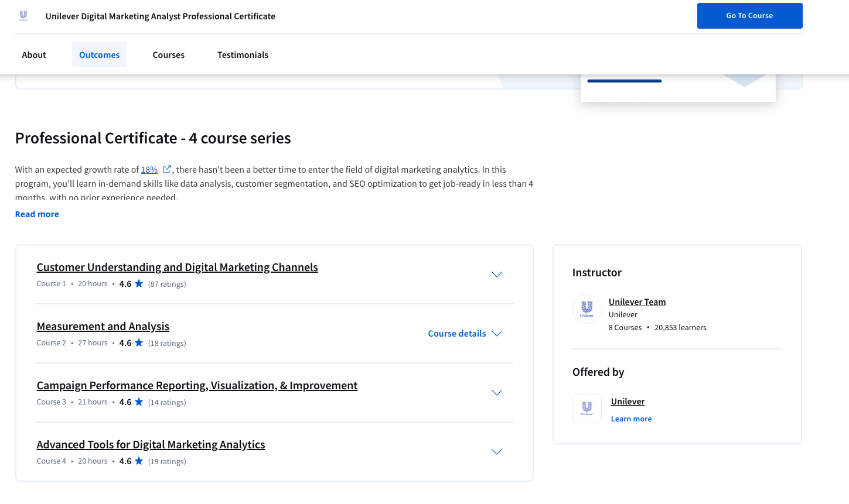
Task: Expand Advanced Tools for Digital Marketing Analytics chevron
Action: (496, 452)
